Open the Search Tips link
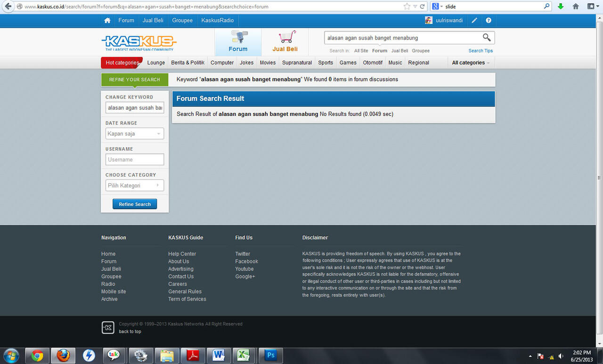 pos(481,51)
